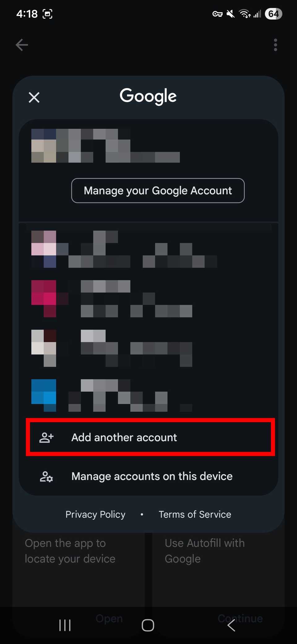Viewport: 297px width, 644px height.
Task: Tap the manage accounts gear-person icon
Action: click(x=46, y=476)
